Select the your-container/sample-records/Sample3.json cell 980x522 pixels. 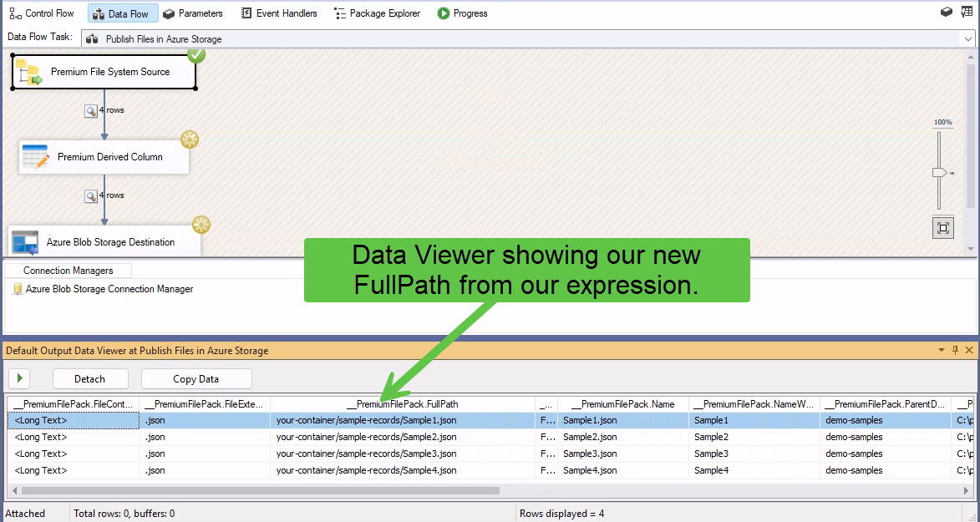pos(403,454)
